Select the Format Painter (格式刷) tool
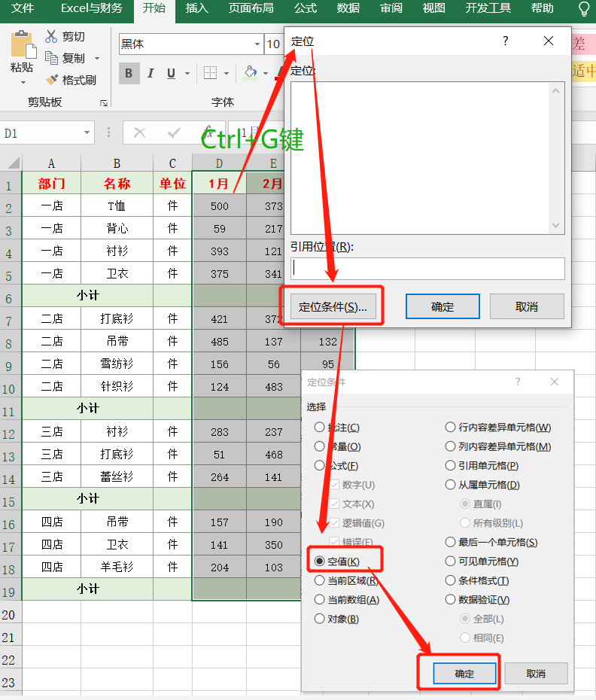This screenshot has width=596, height=700. pyautogui.click(x=51, y=80)
